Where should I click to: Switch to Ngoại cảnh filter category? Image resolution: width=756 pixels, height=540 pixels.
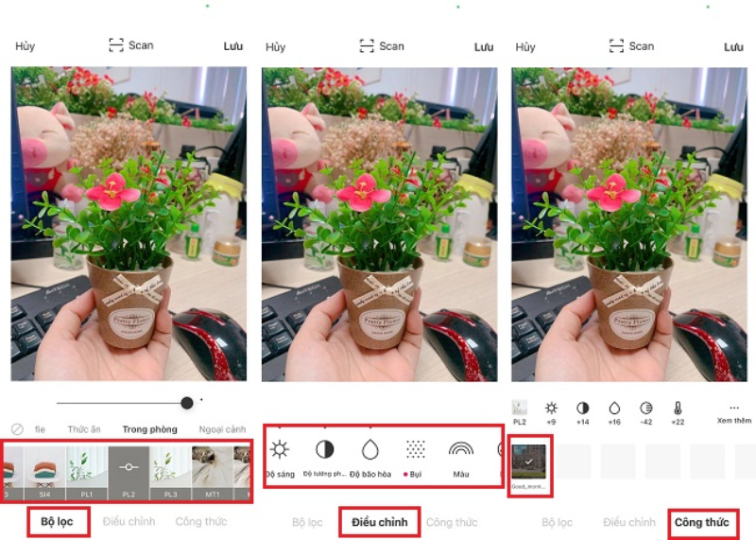tap(222, 429)
